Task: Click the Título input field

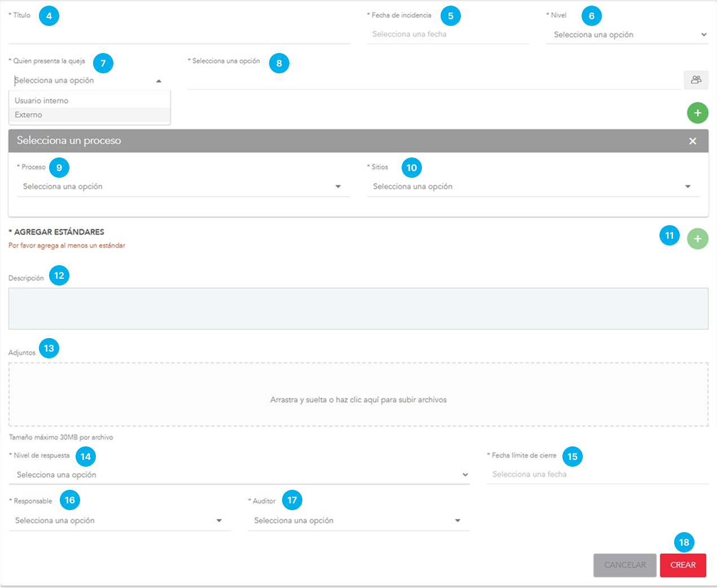Action: pyautogui.click(x=179, y=35)
